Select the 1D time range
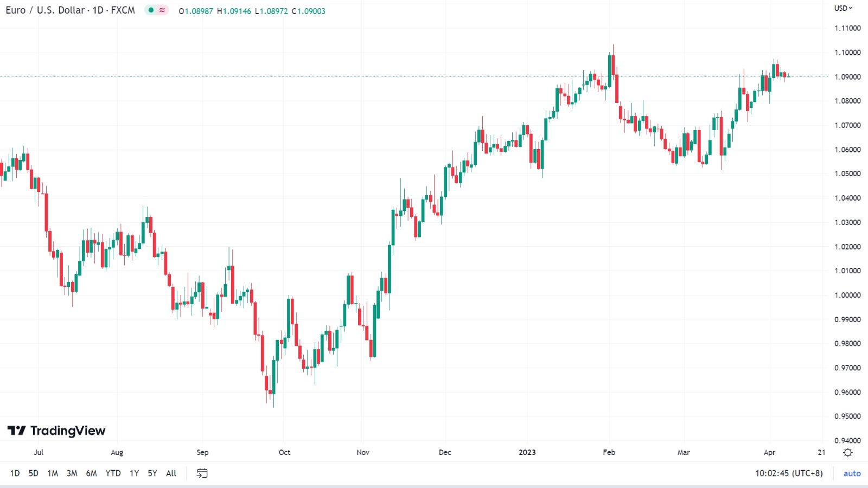868x488 pixels. 15,473
